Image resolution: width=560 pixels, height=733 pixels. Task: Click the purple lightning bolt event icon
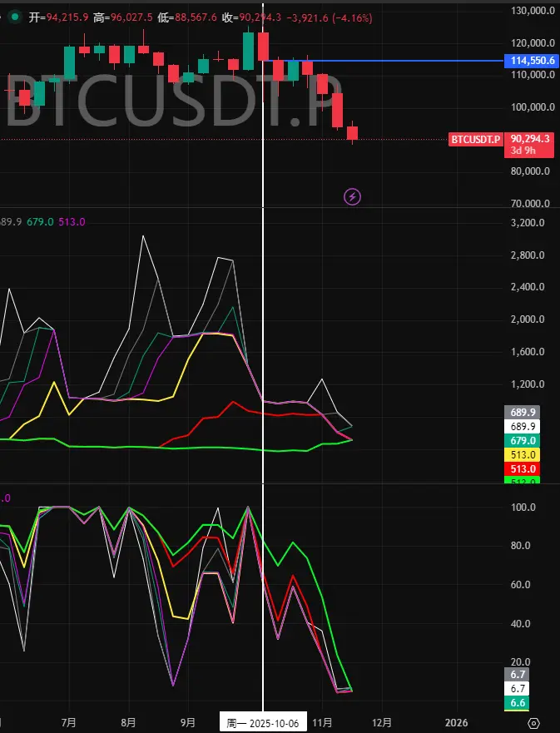353,197
